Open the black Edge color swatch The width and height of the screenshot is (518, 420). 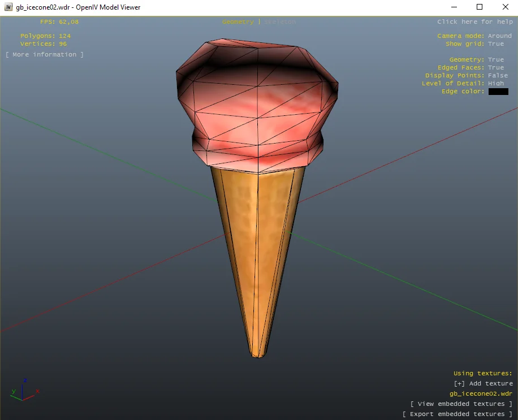pos(498,92)
